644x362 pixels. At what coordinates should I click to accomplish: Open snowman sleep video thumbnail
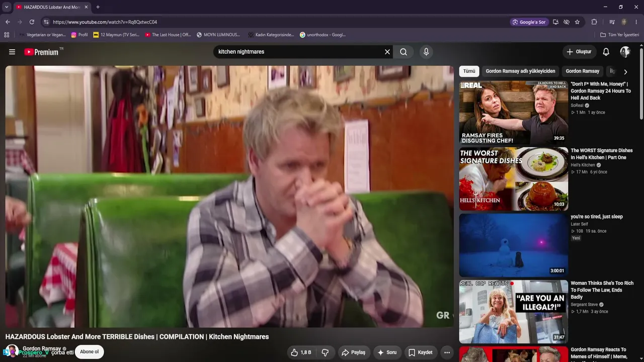point(514,245)
